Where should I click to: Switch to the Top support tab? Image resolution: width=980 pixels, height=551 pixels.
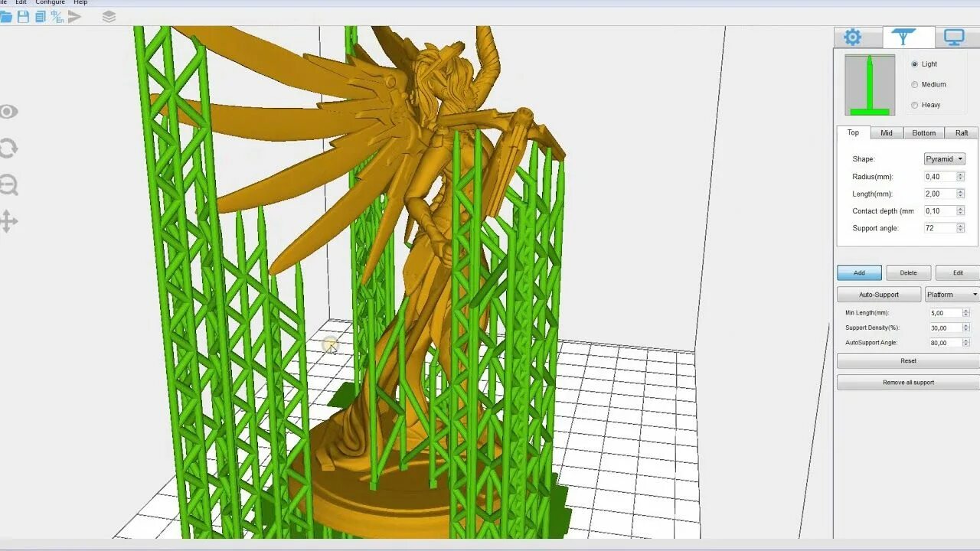pos(853,132)
